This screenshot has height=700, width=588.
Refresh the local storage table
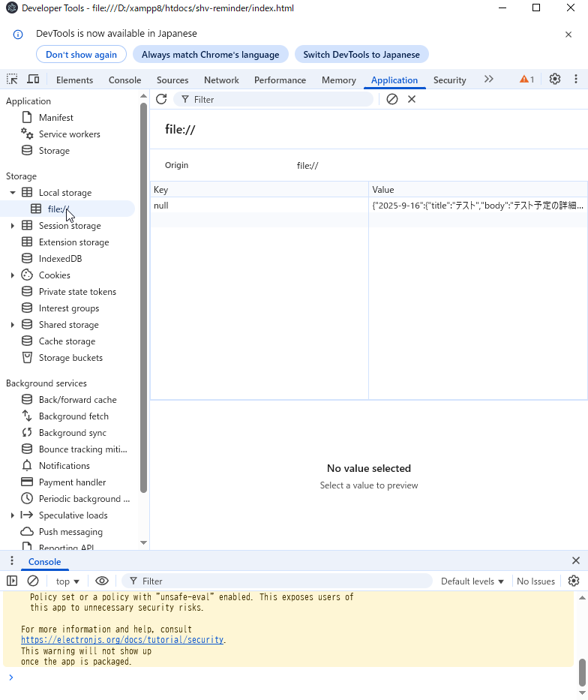(x=161, y=99)
